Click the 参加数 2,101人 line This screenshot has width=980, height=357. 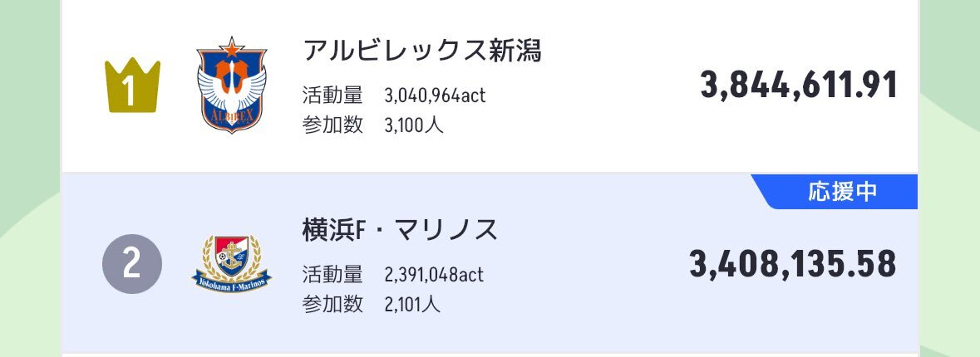tap(372, 304)
